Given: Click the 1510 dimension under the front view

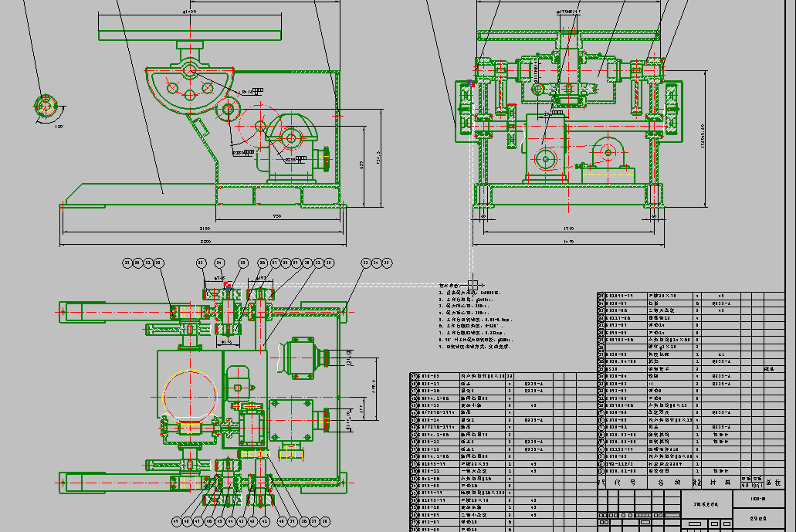Looking at the screenshot, I should (568, 229).
